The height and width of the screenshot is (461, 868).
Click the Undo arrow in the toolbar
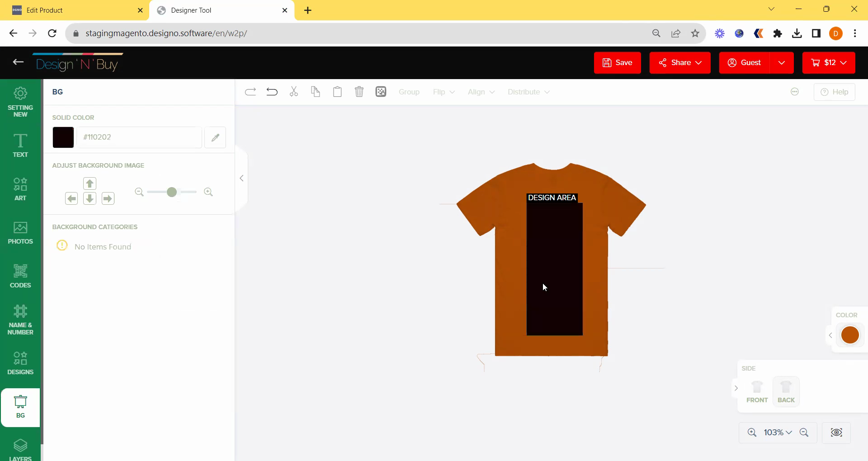(x=272, y=92)
